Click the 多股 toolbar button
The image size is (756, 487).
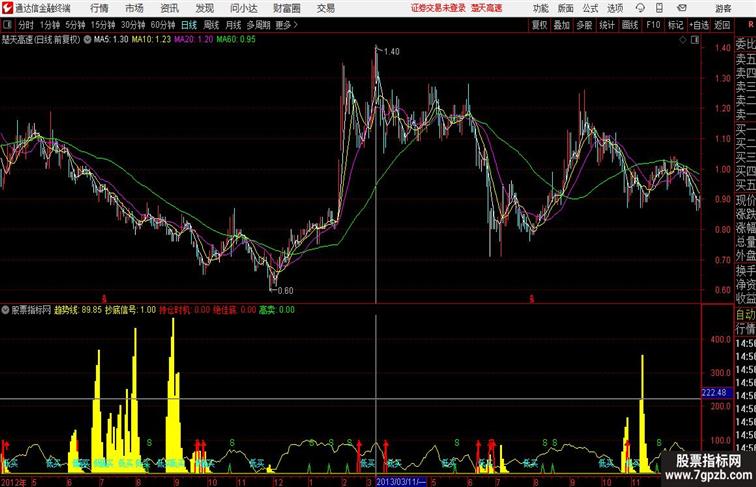pyautogui.click(x=584, y=25)
